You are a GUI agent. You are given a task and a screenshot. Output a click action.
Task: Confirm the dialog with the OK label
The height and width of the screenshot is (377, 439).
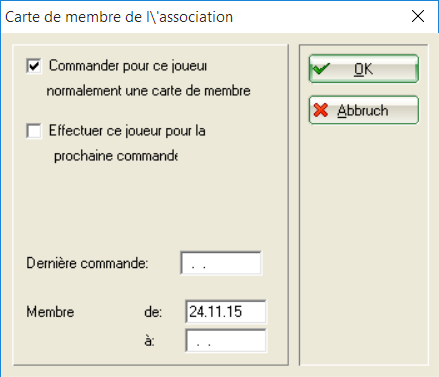pos(363,69)
